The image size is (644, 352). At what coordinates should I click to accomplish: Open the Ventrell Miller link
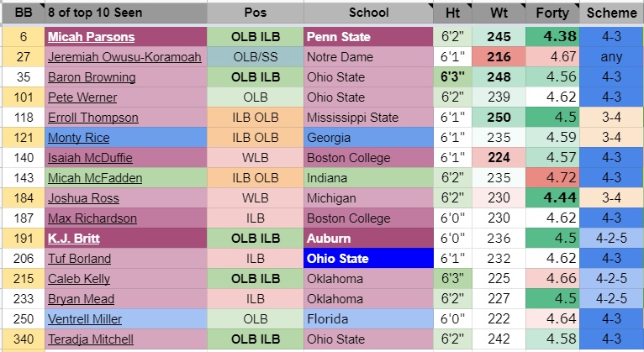click(x=85, y=319)
